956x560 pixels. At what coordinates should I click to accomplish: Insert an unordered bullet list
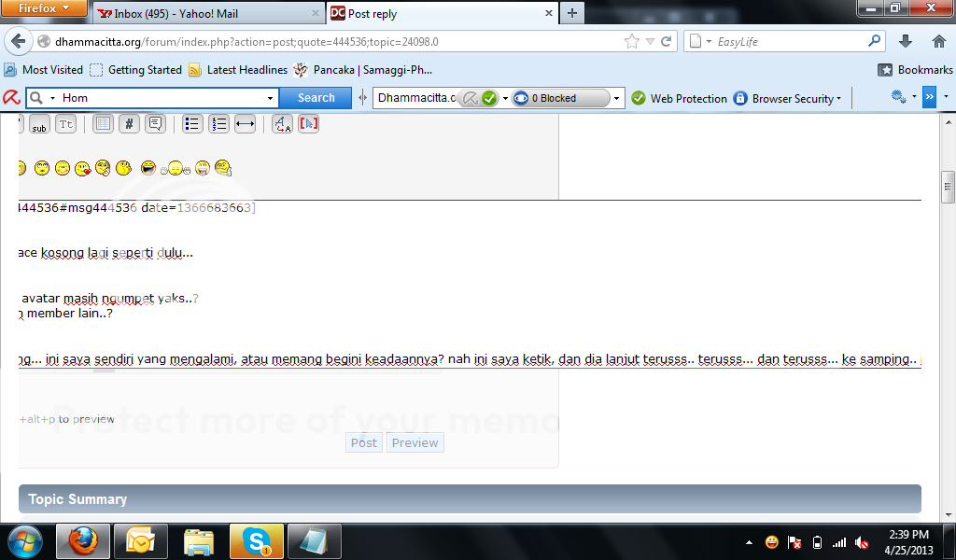192,124
